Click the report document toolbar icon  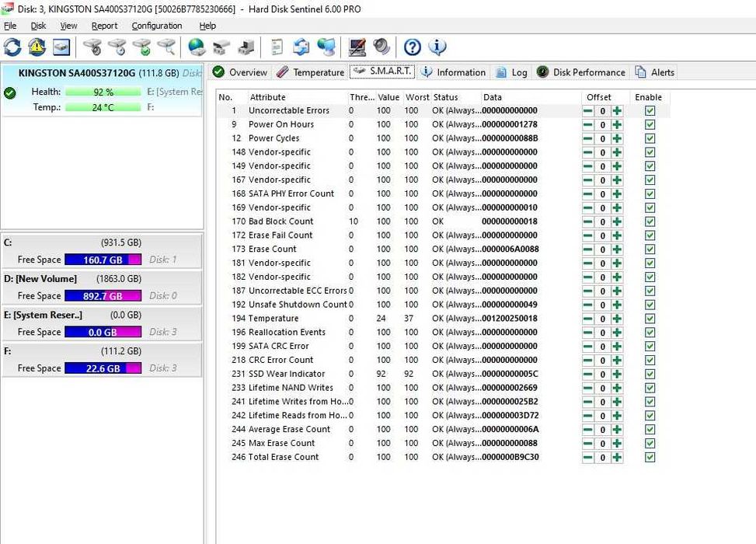[277, 47]
